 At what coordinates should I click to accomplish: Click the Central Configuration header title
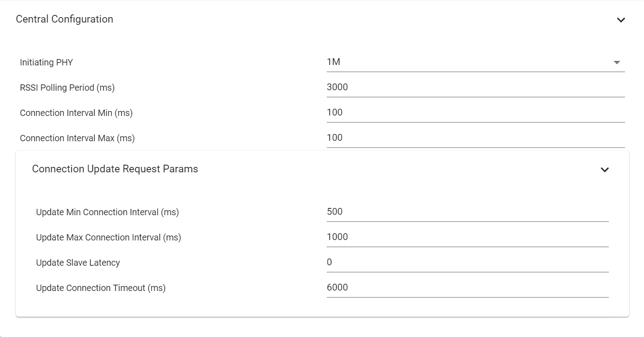click(x=64, y=19)
